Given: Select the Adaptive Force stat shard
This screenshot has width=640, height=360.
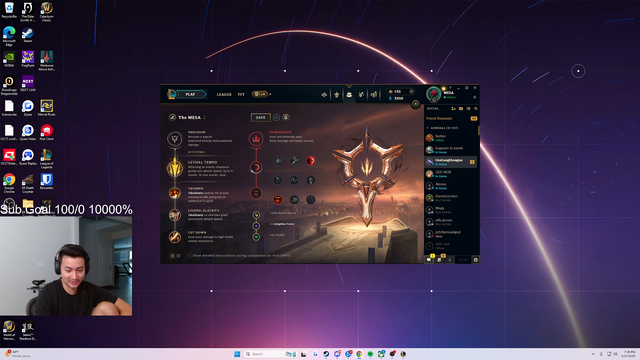Looking at the screenshot, I should click(256, 226).
